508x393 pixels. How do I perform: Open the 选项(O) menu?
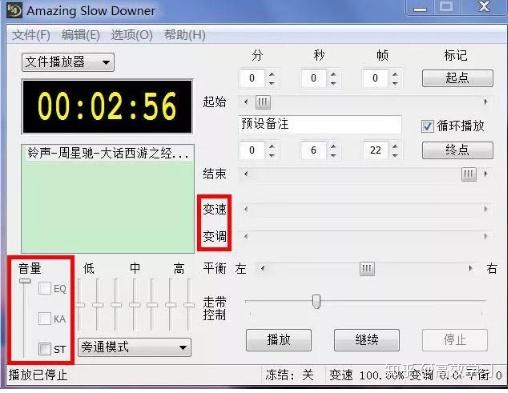pos(132,35)
